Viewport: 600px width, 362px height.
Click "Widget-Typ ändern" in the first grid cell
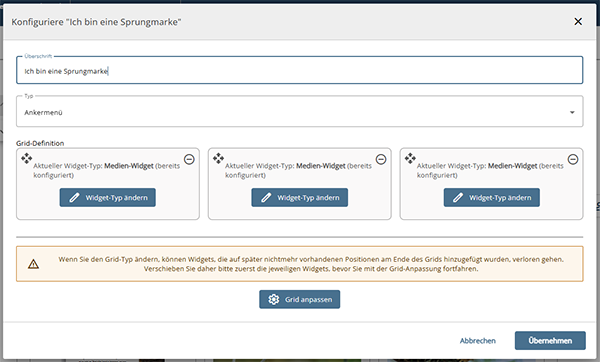[108, 197]
